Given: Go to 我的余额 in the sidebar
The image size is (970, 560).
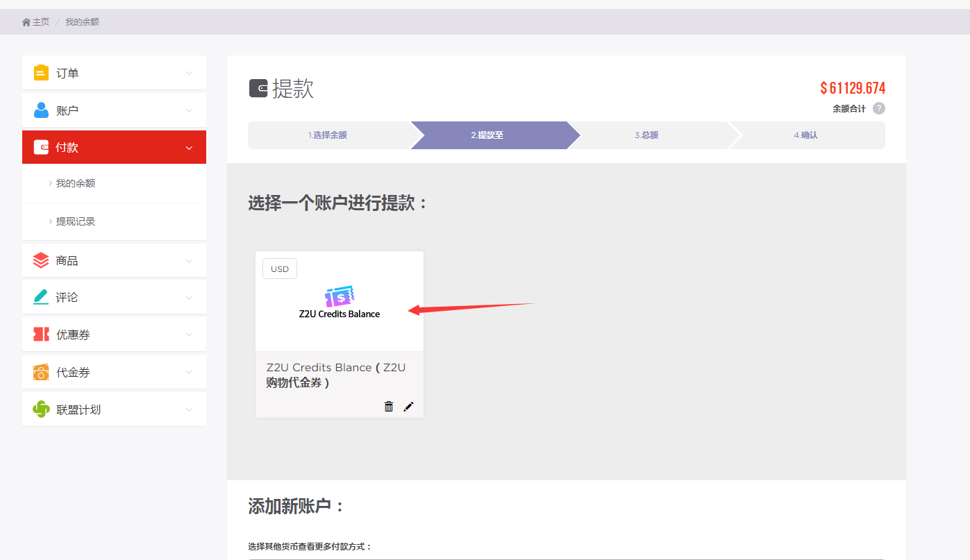Looking at the screenshot, I should pyautogui.click(x=76, y=183).
